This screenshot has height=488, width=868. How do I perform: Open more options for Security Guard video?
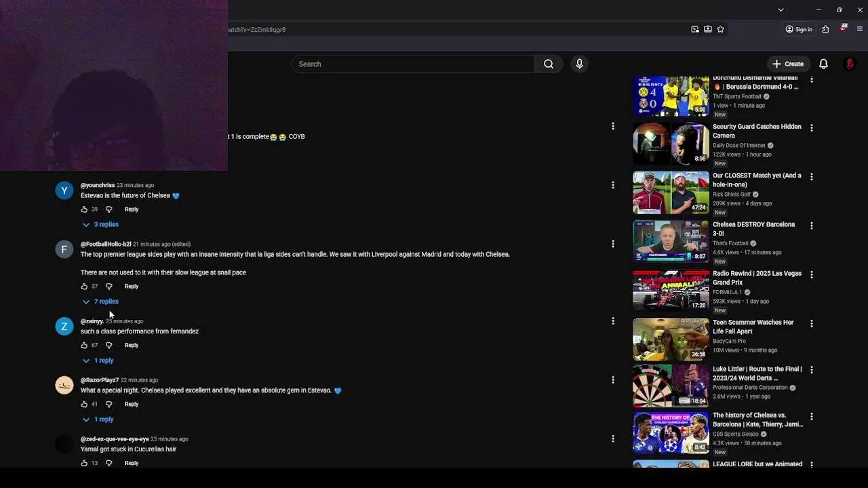(811, 127)
